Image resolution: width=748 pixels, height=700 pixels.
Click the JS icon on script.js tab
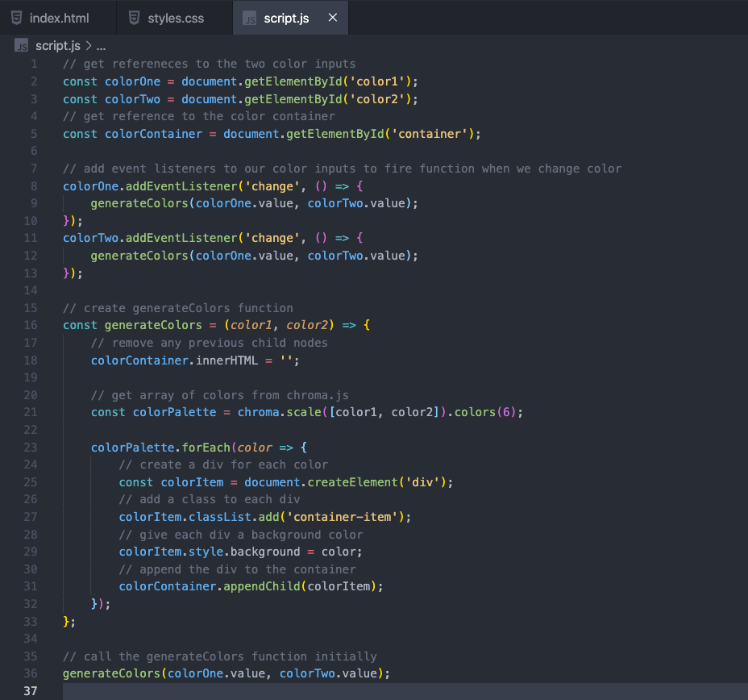pos(250,19)
